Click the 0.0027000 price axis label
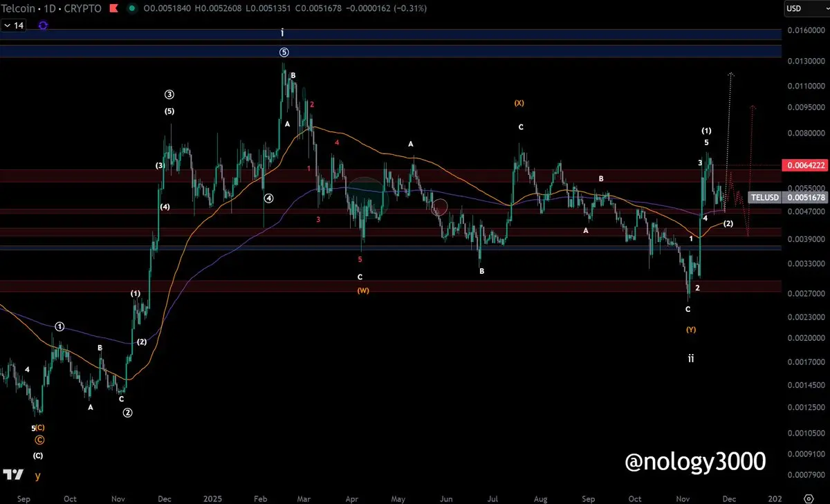 (805, 294)
